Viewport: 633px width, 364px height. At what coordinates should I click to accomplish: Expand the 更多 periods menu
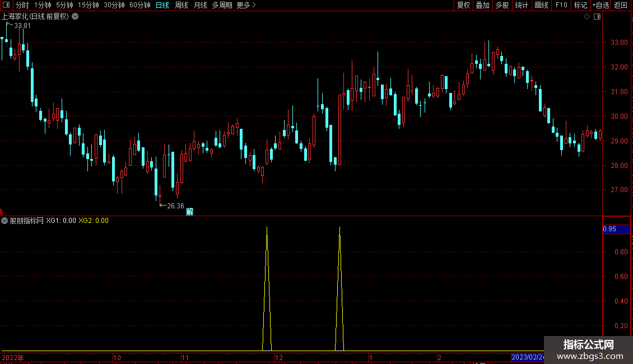pos(246,5)
